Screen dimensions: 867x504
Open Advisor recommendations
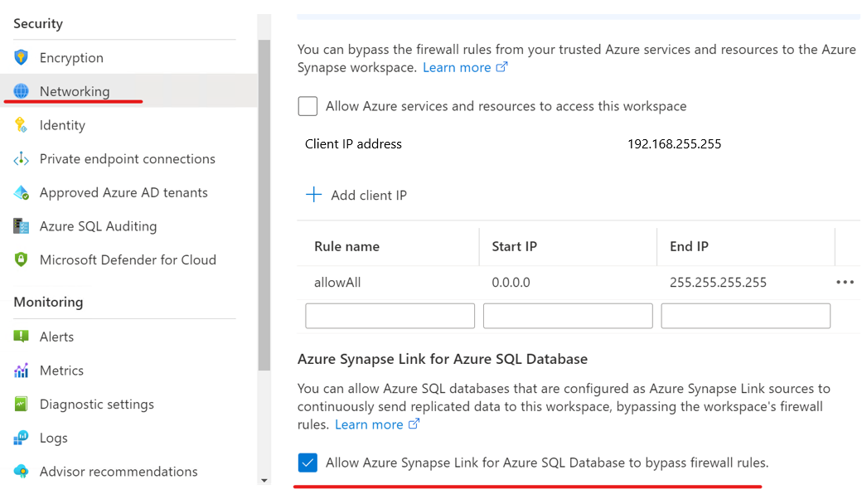(x=119, y=472)
